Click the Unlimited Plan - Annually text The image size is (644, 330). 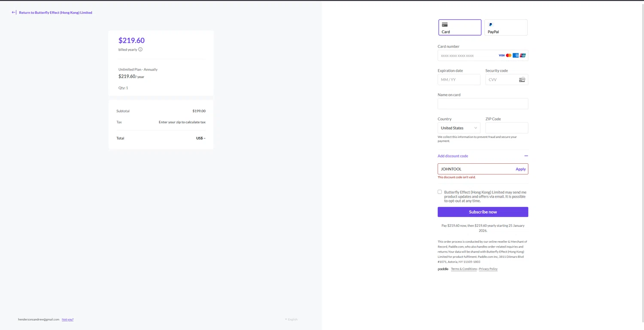tap(138, 70)
